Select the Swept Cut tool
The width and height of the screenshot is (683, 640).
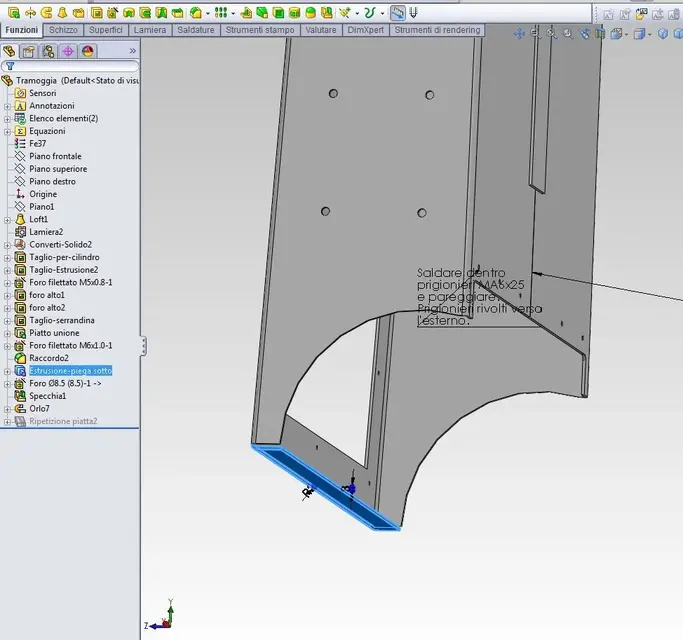pyautogui.click(x=145, y=13)
